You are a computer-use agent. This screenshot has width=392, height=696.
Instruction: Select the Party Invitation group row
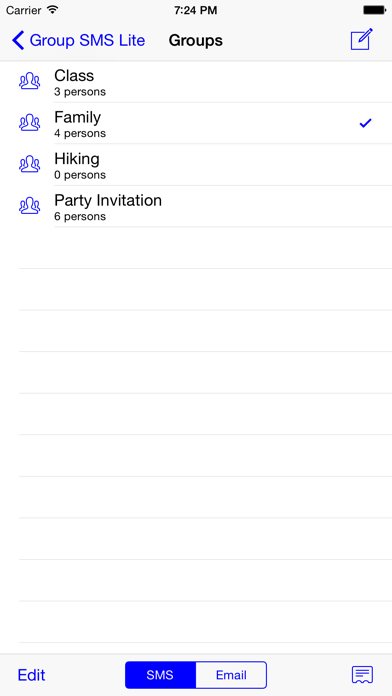(x=196, y=206)
